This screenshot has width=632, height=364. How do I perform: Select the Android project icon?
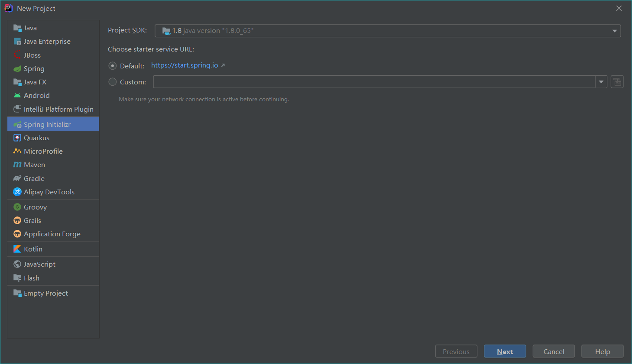coord(18,95)
